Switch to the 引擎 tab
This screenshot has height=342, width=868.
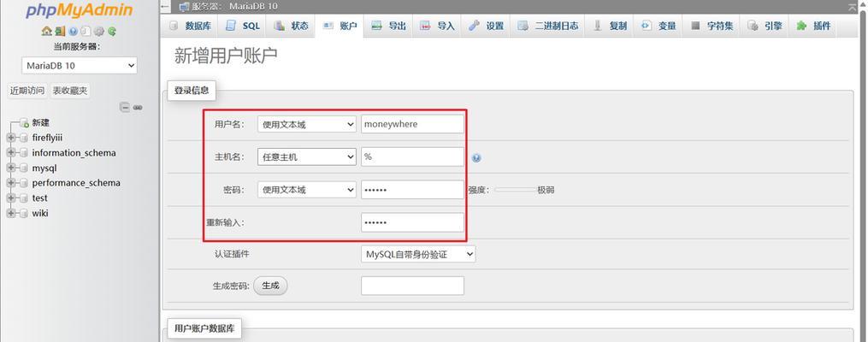(765, 26)
